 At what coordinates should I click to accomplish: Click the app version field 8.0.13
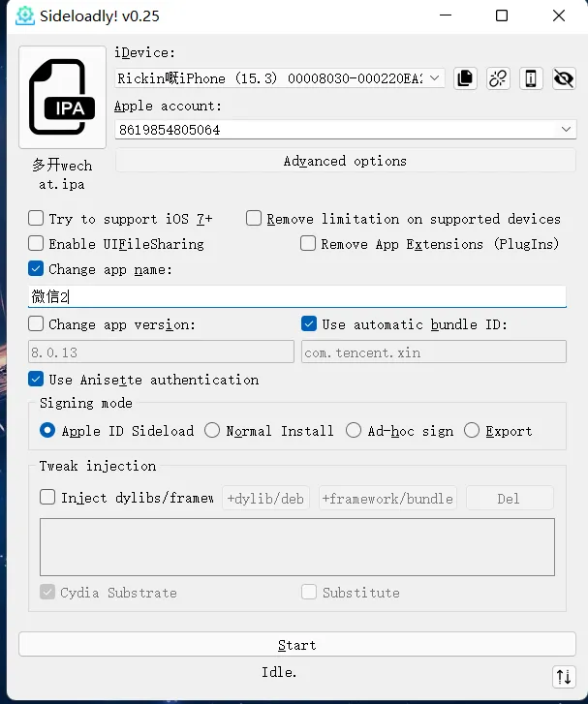pyautogui.click(x=161, y=352)
